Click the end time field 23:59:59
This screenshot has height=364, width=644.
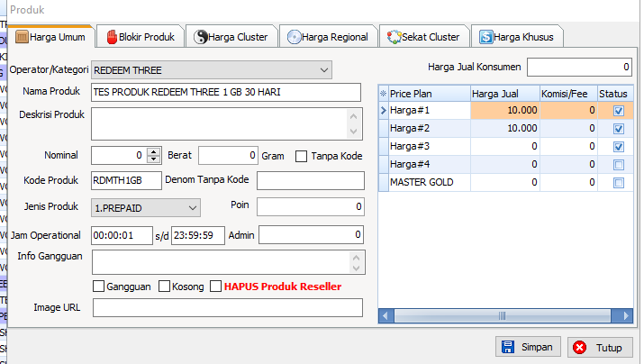pyautogui.click(x=198, y=235)
